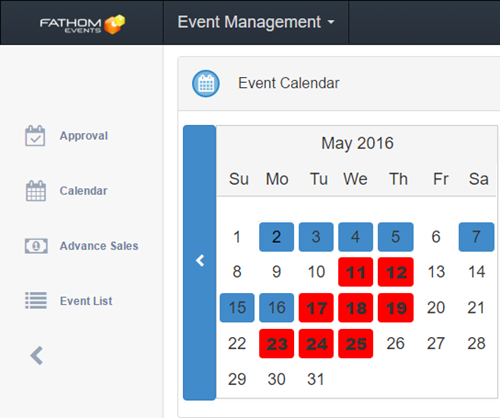Select May 10 on the calendar
Image resolution: width=500 pixels, height=418 pixels.
[316, 272]
